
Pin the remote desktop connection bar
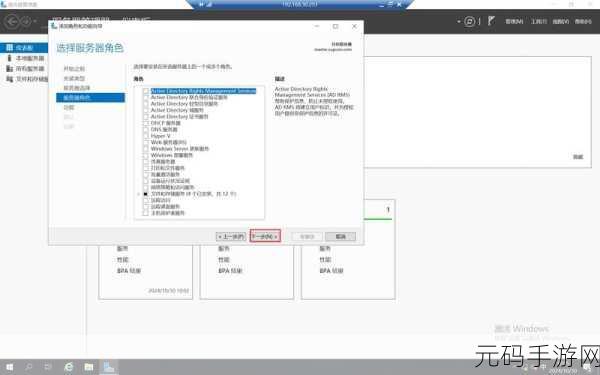pos(201,4)
